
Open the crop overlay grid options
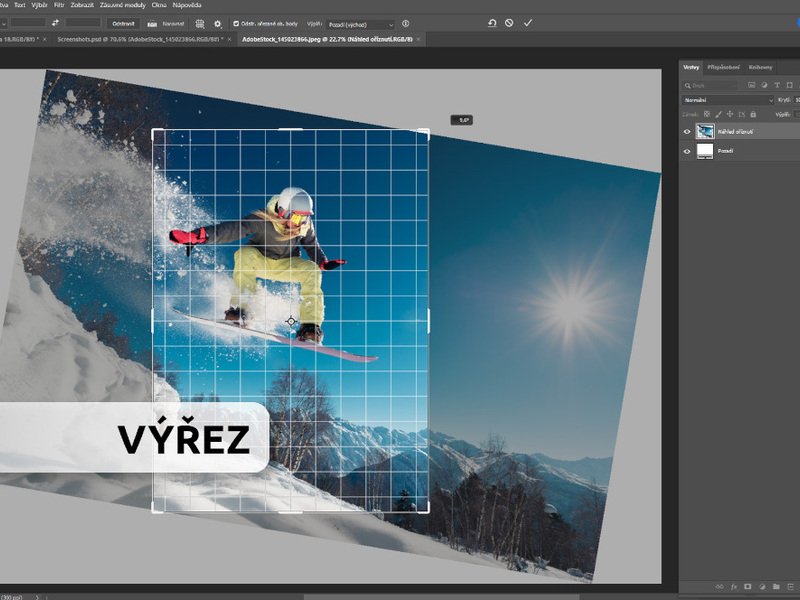tap(200, 23)
